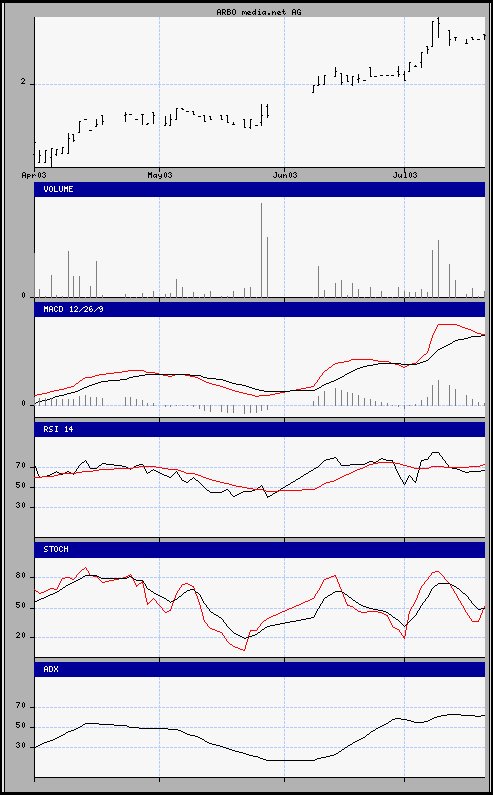Viewport: 493px width, 795px height.
Task: Click the 80 level label in STOCH panel
Action: point(21,577)
